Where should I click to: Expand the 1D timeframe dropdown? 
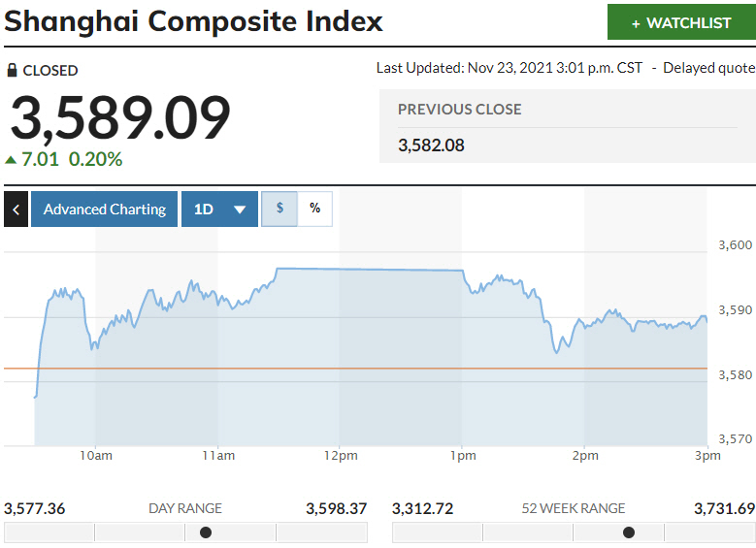(x=219, y=209)
